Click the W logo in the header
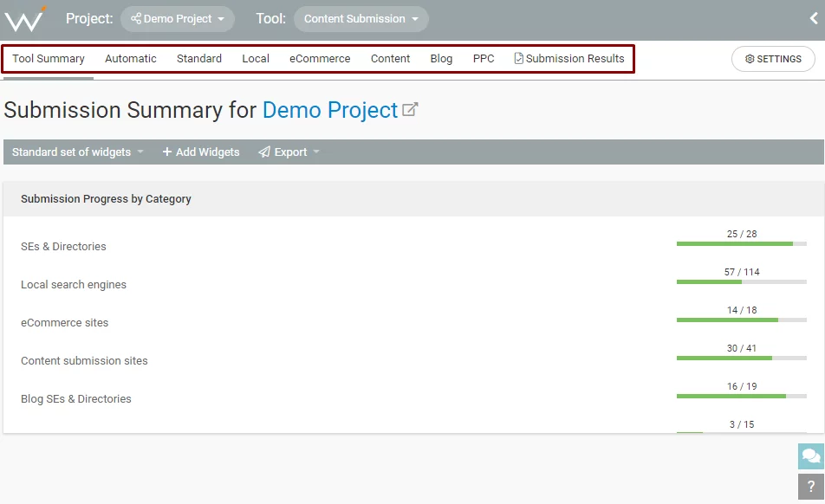 click(x=25, y=19)
